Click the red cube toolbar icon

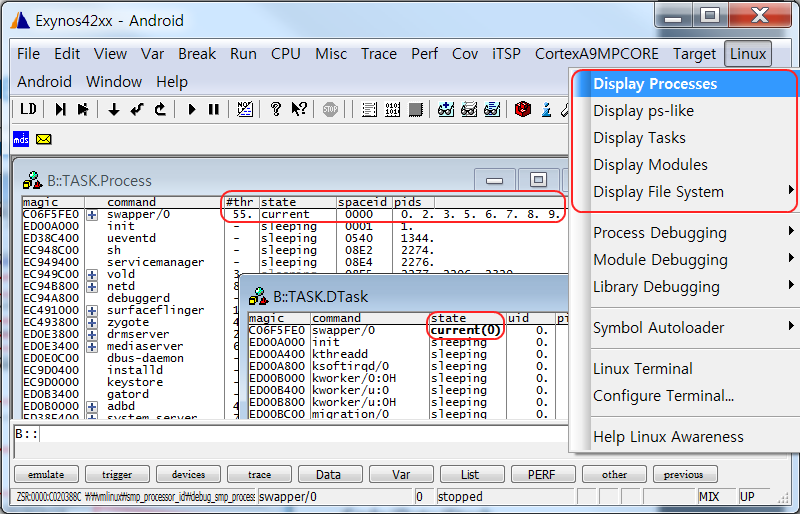(x=522, y=109)
